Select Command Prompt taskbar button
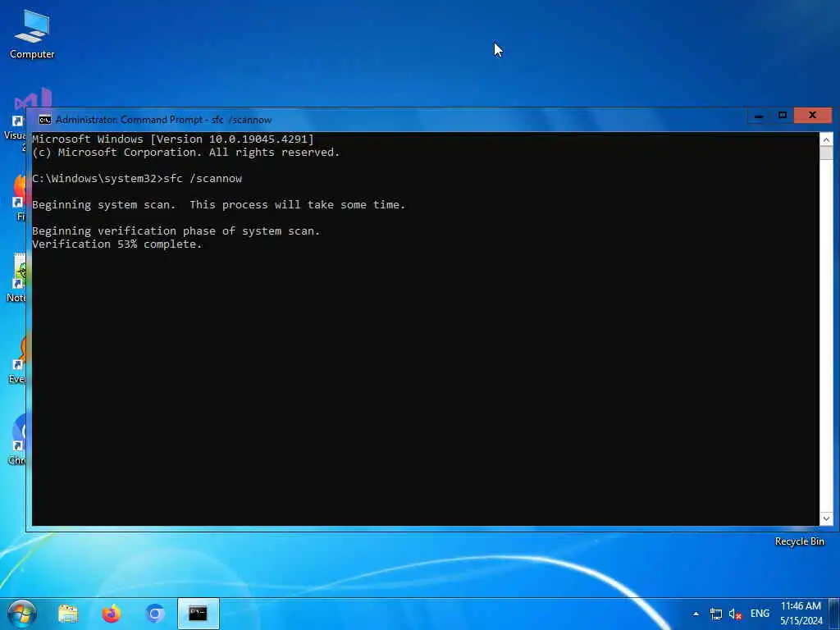 tap(199, 614)
